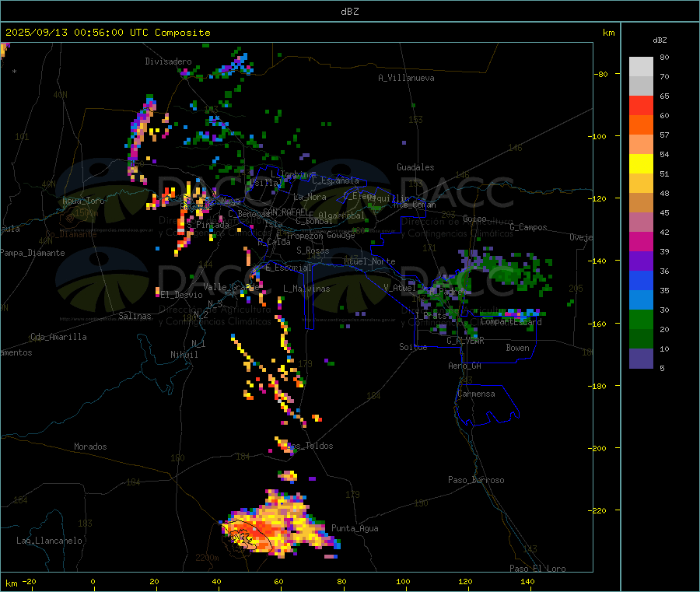Image resolution: width=700 pixels, height=592 pixels.
Task: Click the timestamp '2025/09/13 00:56:00 UTC Composite'
Action: point(107,33)
